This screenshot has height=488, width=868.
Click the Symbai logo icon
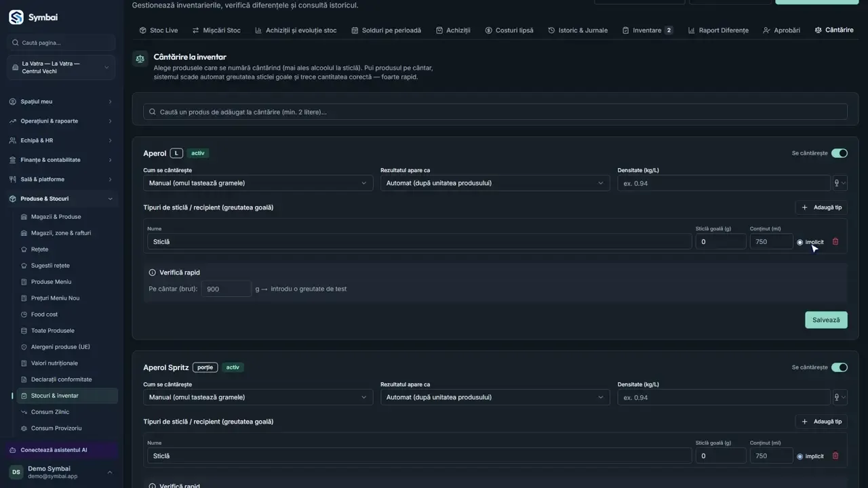tap(16, 17)
